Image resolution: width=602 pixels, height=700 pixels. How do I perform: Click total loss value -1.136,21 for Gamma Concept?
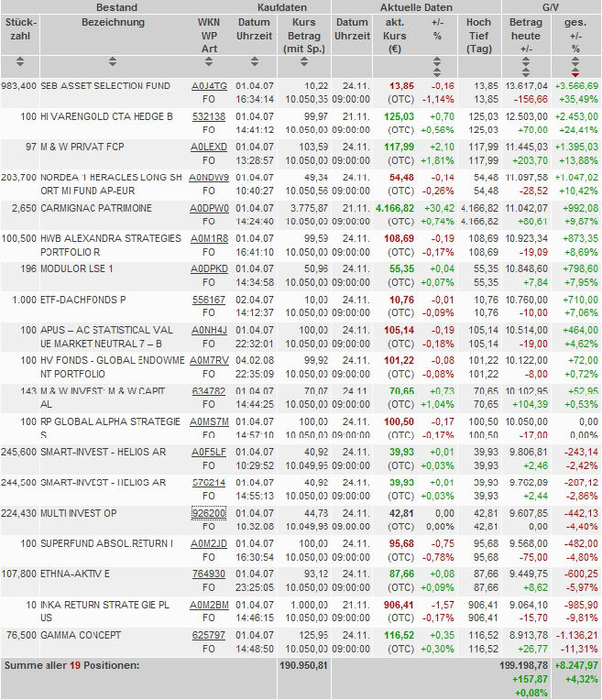pos(576,635)
